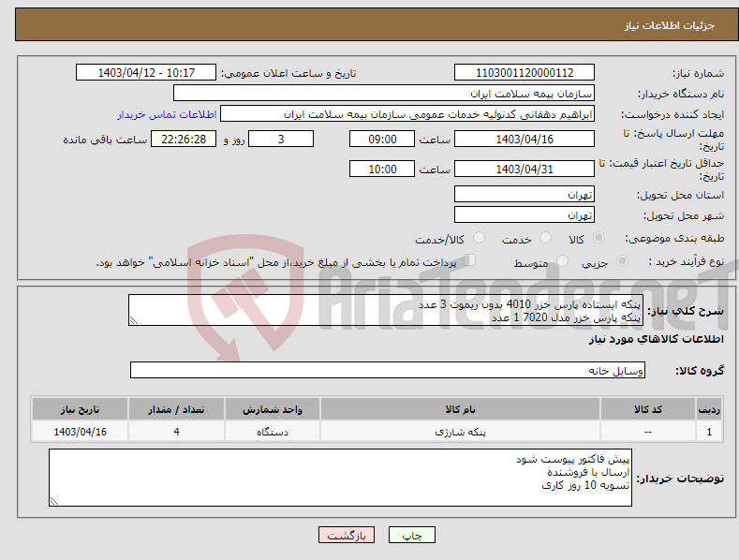The image size is (739, 560).
Task: Click the تعداد / مقدار column header
Action: click(x=176, y=409)
